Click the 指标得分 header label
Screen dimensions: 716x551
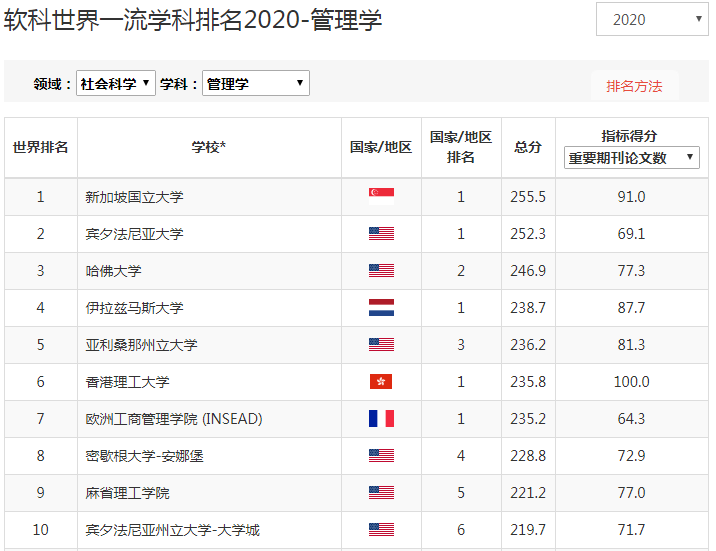click(x=629, y=136)
